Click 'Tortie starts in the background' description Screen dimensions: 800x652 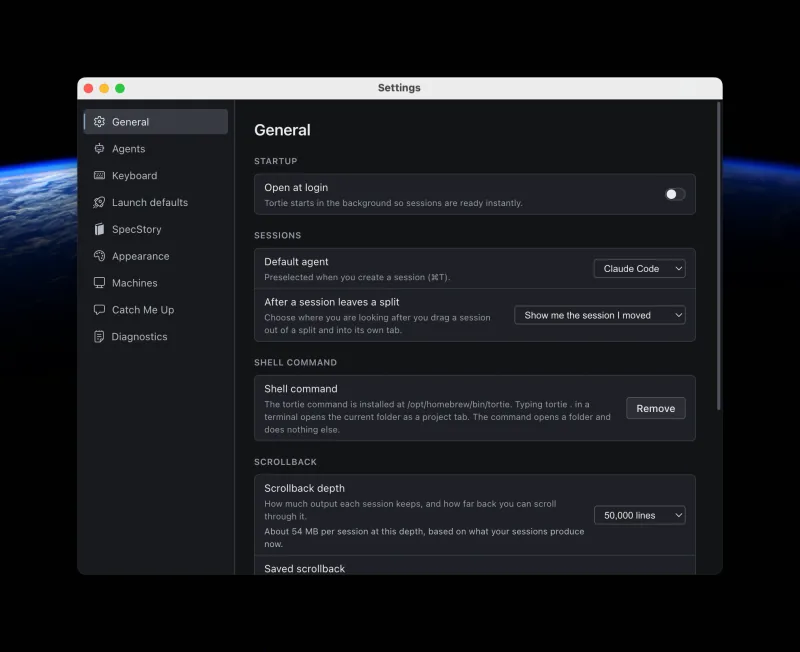click(393, 203)
